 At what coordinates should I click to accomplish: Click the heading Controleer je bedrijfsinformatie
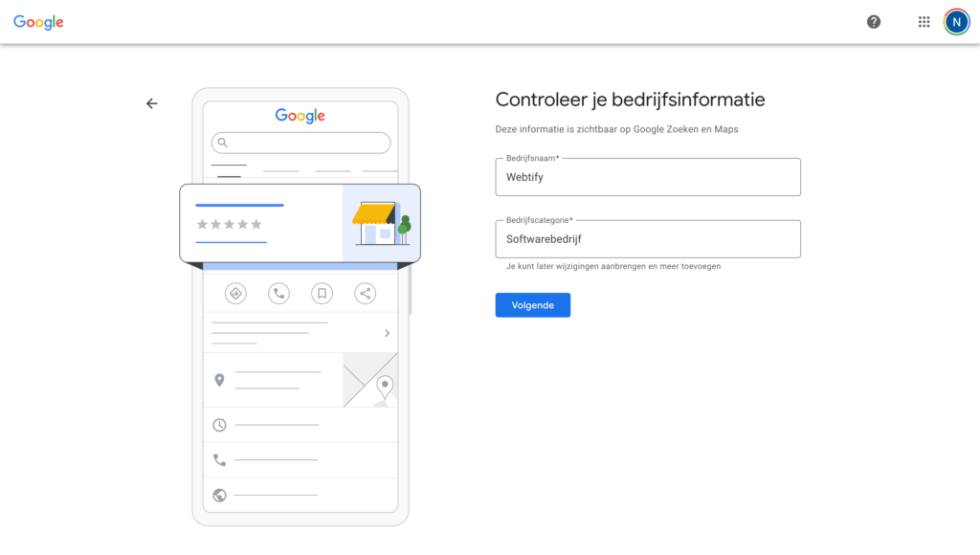coord(630,100)
